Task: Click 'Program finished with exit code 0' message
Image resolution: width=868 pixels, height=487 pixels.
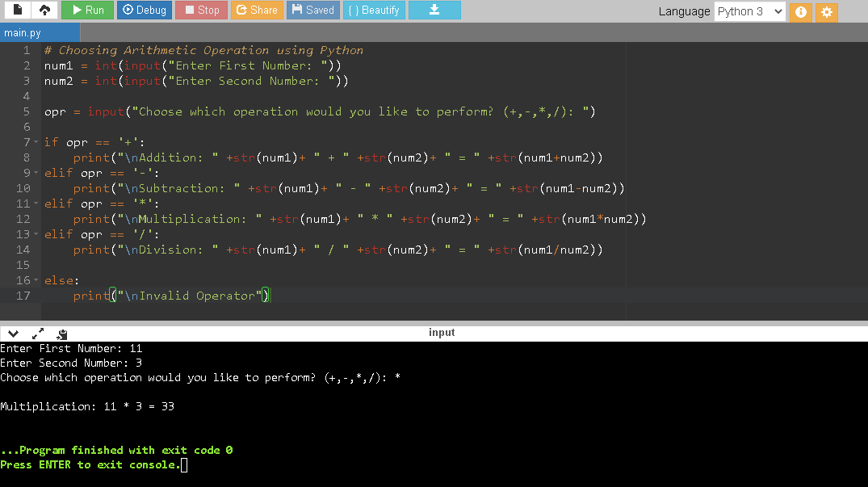Action: pos(116,451)
